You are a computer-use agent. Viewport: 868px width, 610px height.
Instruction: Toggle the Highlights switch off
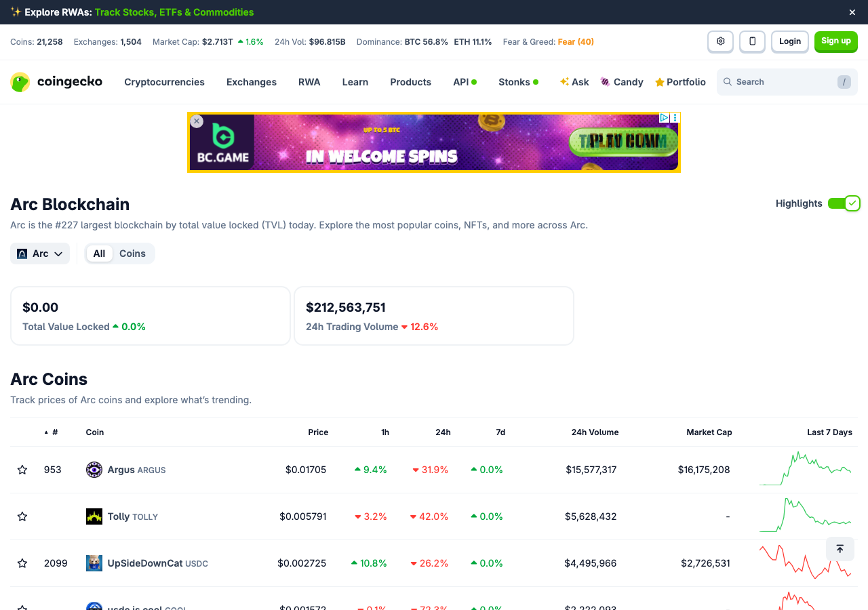[x=844, y=203]
